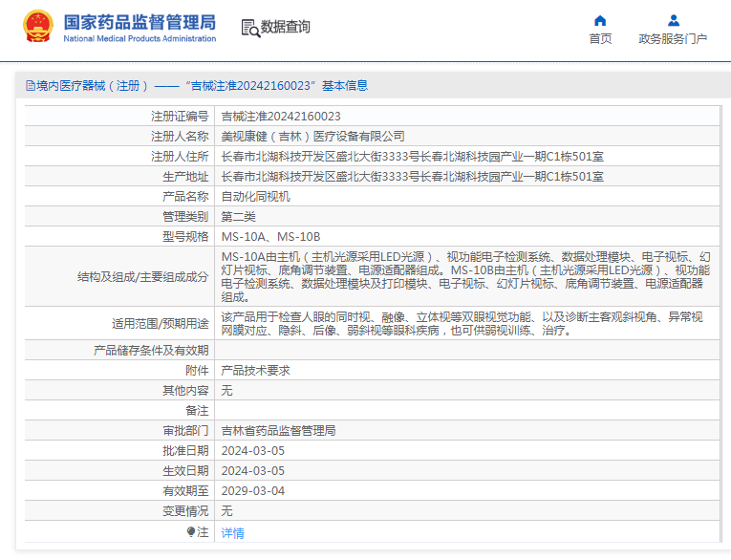Click the 数据查询 heading text
Screen dimensions: 731x560
[286, 27]
